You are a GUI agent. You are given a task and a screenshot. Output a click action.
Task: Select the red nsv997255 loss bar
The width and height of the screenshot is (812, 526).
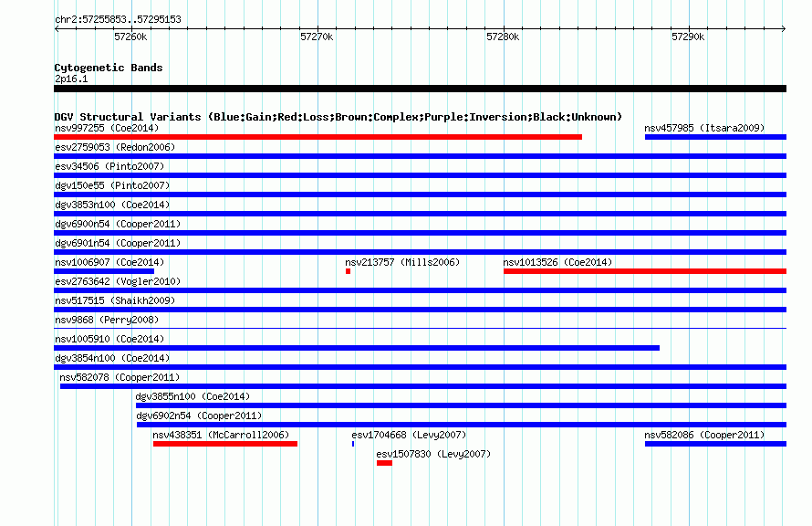318,137
